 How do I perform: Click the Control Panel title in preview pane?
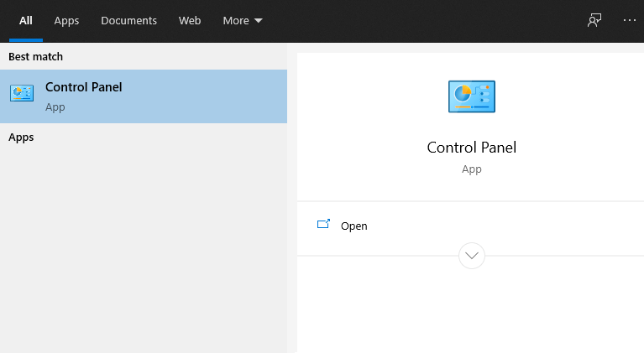471,148
